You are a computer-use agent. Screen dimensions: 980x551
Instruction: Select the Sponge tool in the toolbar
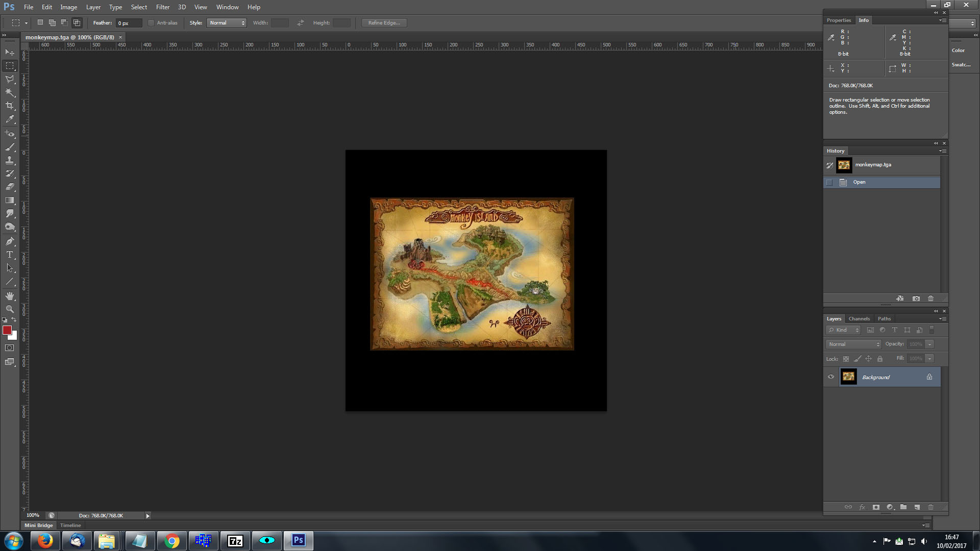click(10, 227)
